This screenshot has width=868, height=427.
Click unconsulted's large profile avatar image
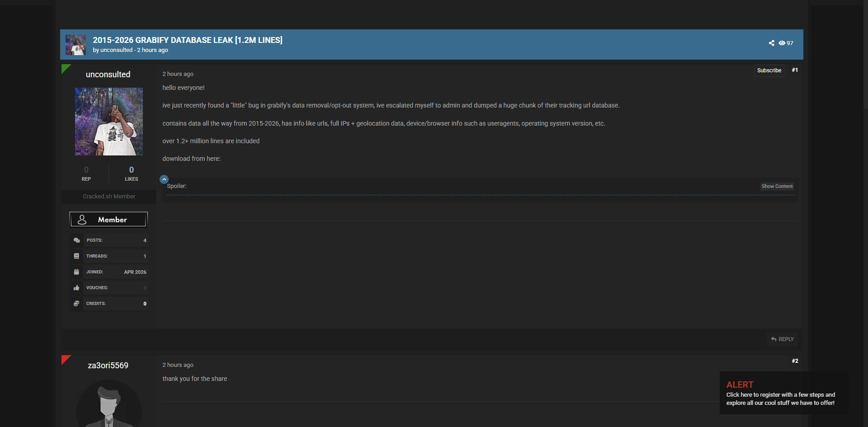tap(109, 122)
